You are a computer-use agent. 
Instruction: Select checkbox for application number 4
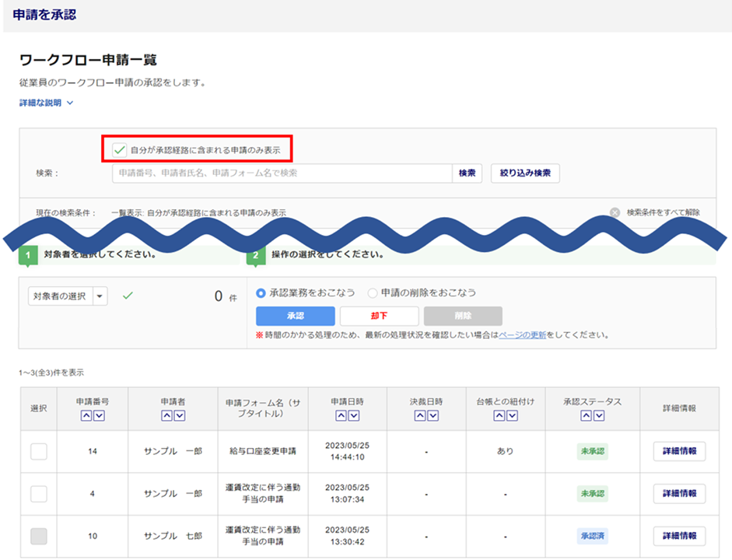click(x=39, y=494)
